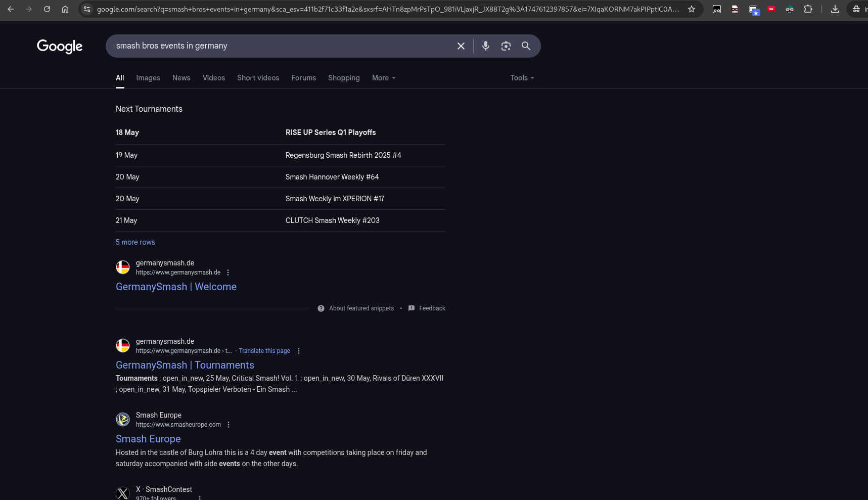The width and height of the screenshot is (868, 500).
Task: Open the extensions puzzle icon
Action: [808, 9]
